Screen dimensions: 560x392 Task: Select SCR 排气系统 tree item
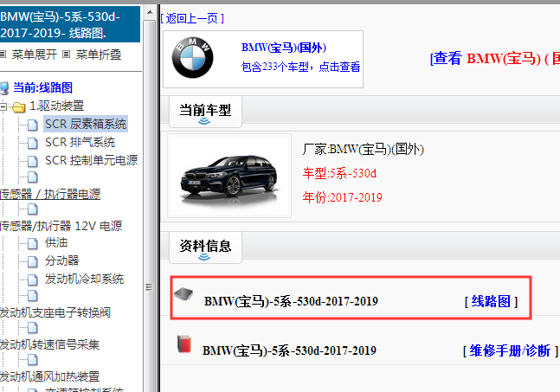[x=80, y=142]
